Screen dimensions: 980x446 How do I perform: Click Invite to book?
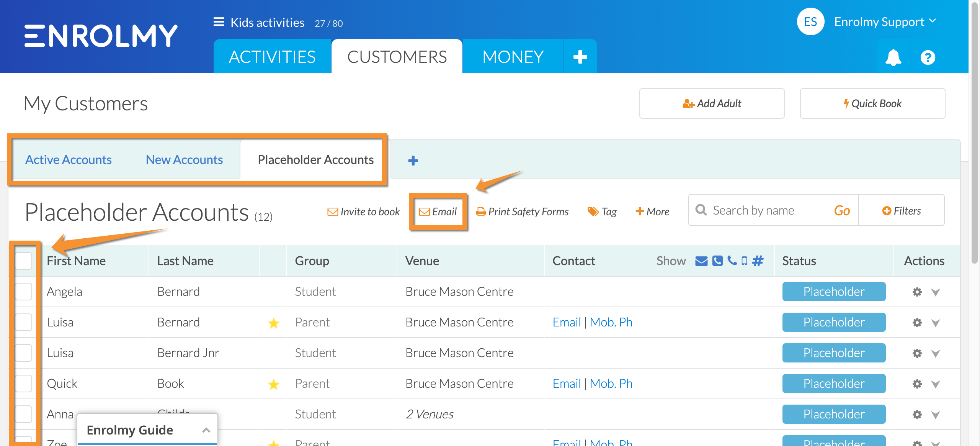pyautogui.click(x=364, y=212)
